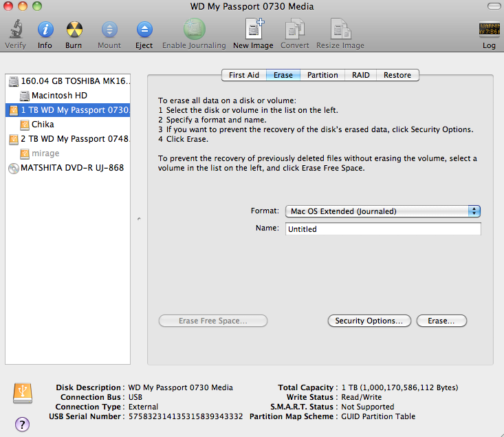Click the Mount toolbar icon
Viewport: 504px width, 437px height.
109,30
